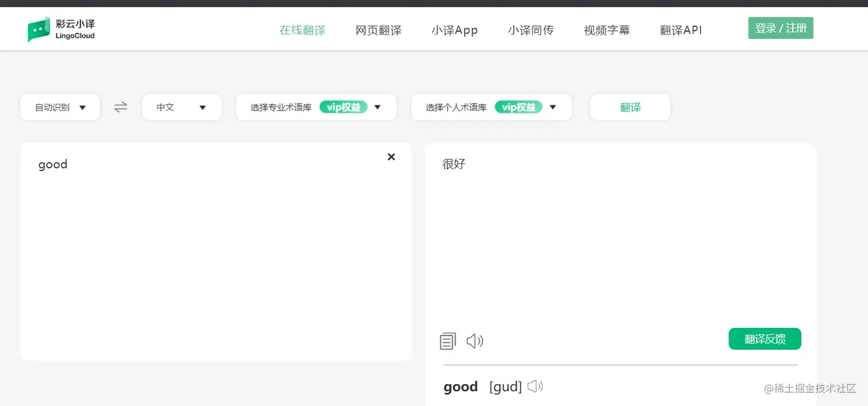Screen dimensions: 868x406
Task: Click the vip权益 badge beside 个人术语库
Action: pos(518,107)
